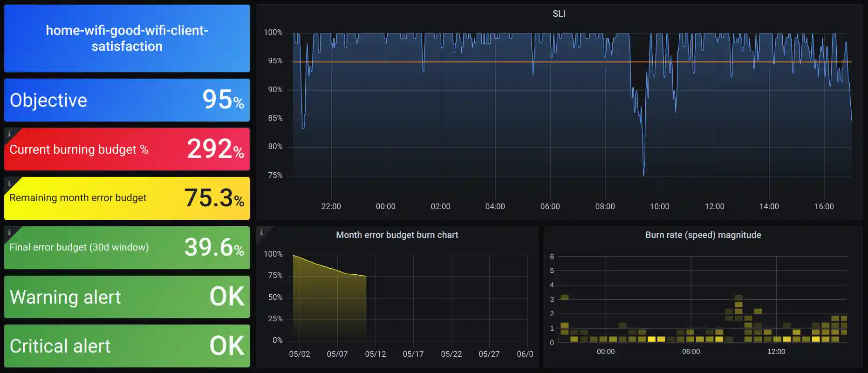Click the Warning alert OK panel
This screenshot has width=868, height=373.
click(127, 297)
